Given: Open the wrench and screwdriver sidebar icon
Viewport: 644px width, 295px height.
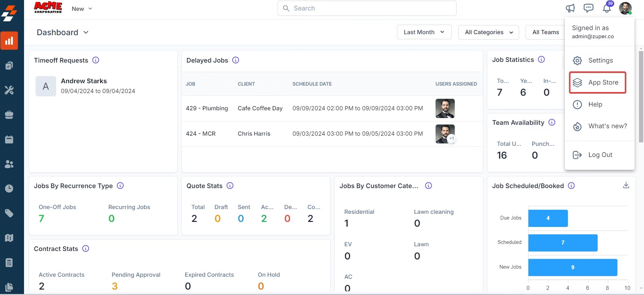Looking at the screenshot, I should [x=9, y=90].
